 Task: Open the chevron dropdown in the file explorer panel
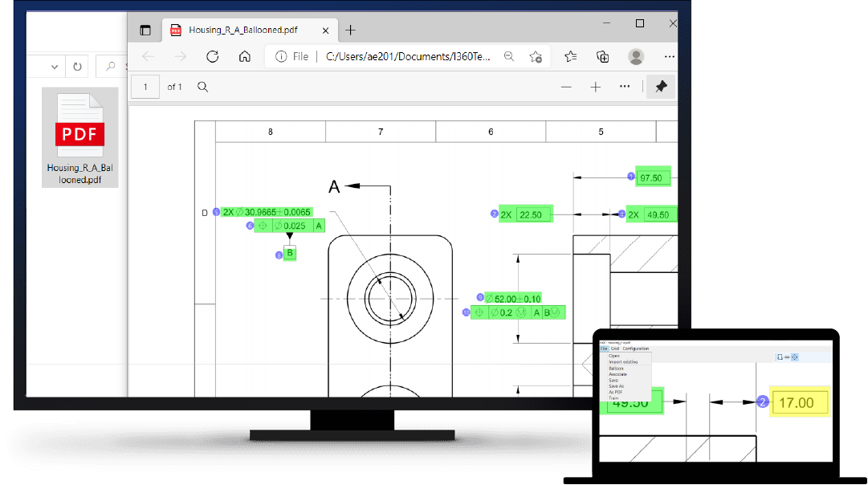click(x=54, y=66)
